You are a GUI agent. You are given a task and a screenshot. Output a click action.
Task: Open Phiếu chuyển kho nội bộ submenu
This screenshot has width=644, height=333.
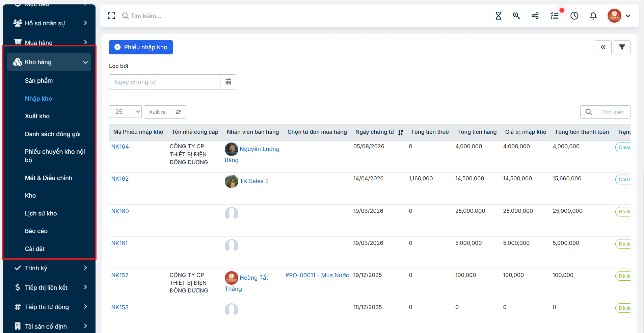coord(55,156)
